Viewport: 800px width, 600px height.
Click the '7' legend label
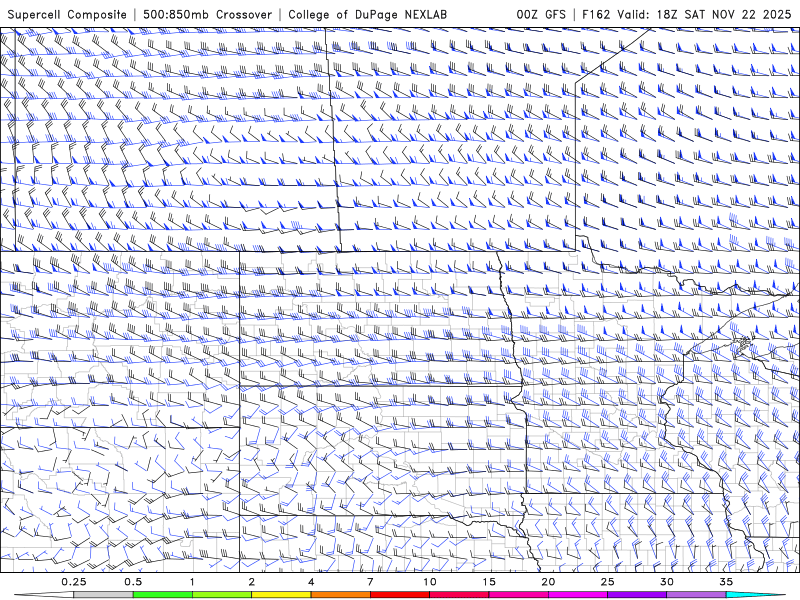tap(370, 582)
